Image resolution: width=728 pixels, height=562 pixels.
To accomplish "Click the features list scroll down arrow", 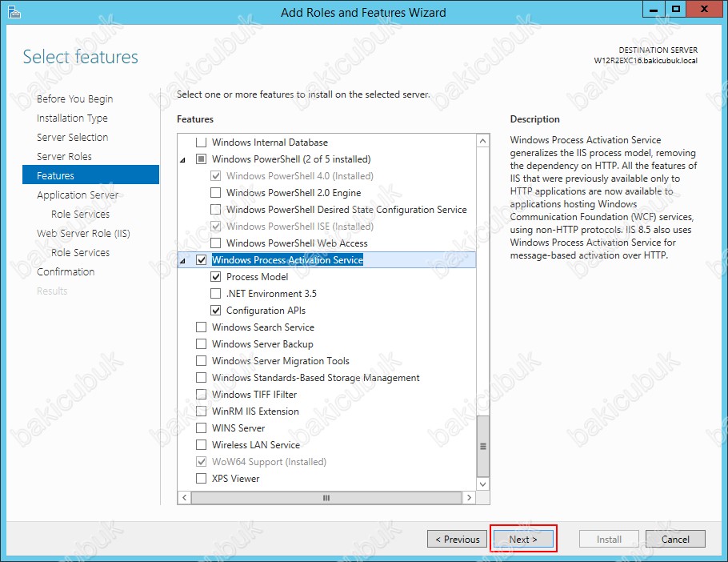I will coord(483,484).
